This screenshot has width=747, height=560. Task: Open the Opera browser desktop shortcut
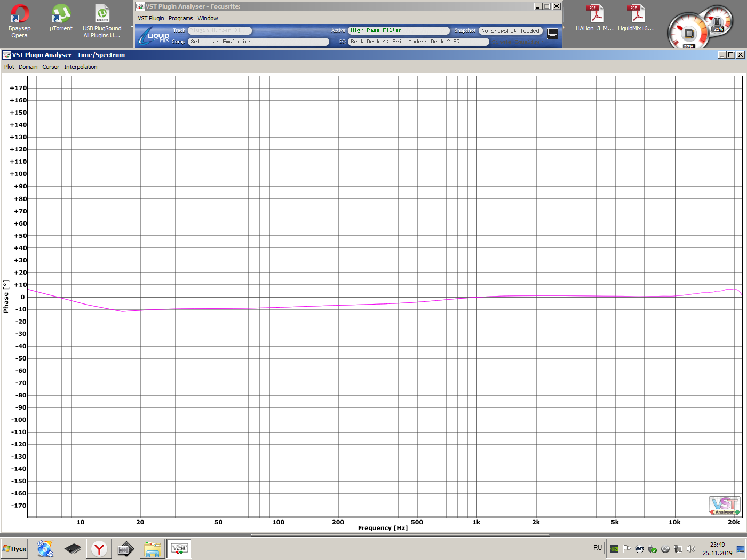(20, 21)
